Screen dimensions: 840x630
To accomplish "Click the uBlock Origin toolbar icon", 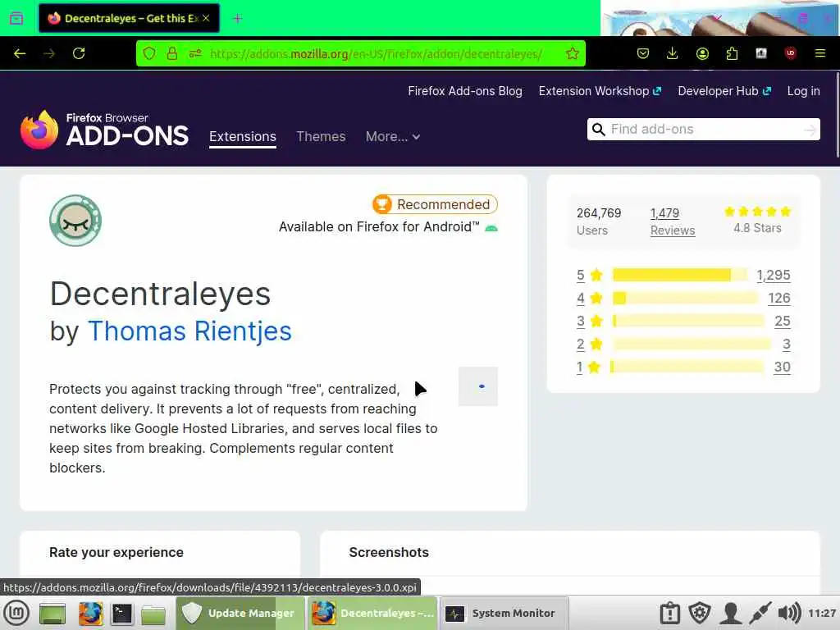I will (791, 53).
